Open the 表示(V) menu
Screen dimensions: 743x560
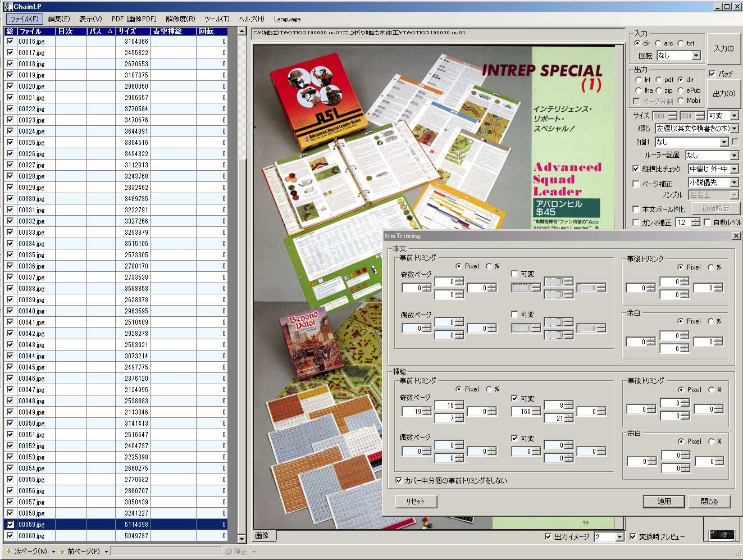[90, 19]
